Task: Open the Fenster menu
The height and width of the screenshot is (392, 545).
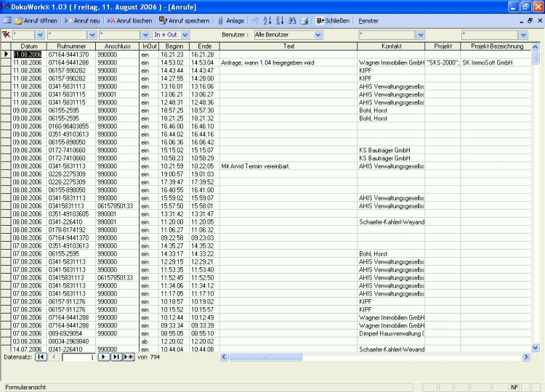Action: [368, 21]
